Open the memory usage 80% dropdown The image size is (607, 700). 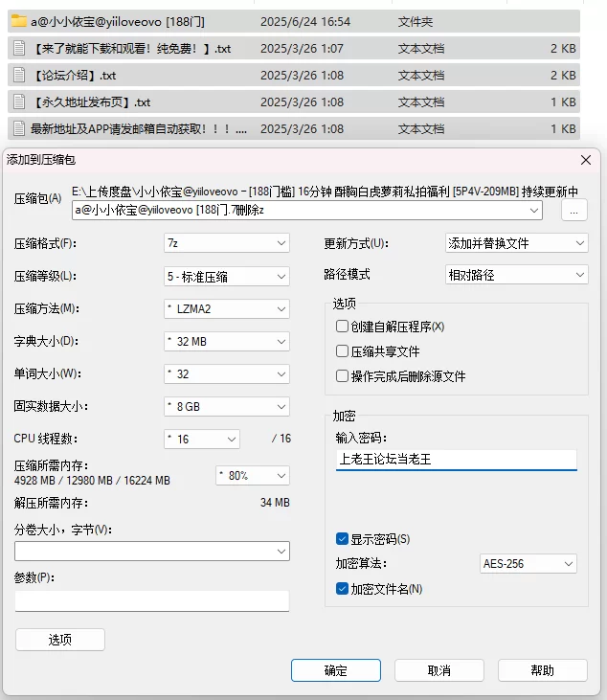pyautogui.click(x=253, y=476)
